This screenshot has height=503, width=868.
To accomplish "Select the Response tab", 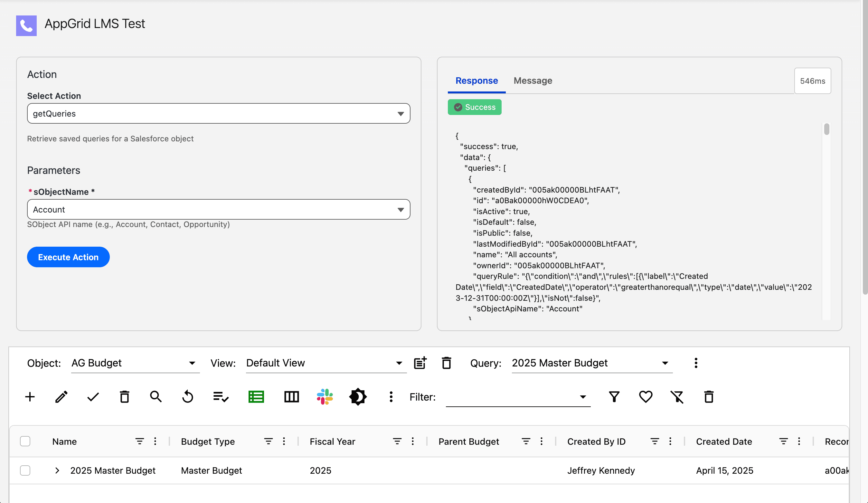I will (476, 81).
